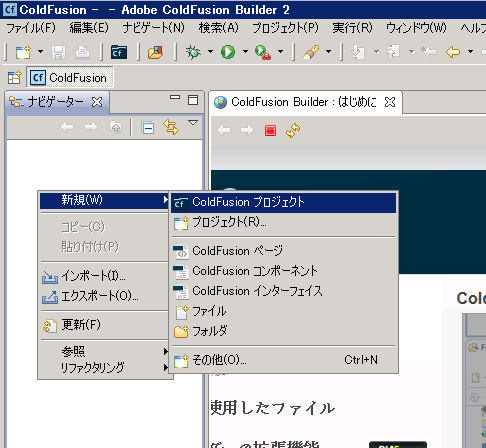Select プロジェクト(R)... in submenu
This screenshot has height=448, width=486.
284,222
